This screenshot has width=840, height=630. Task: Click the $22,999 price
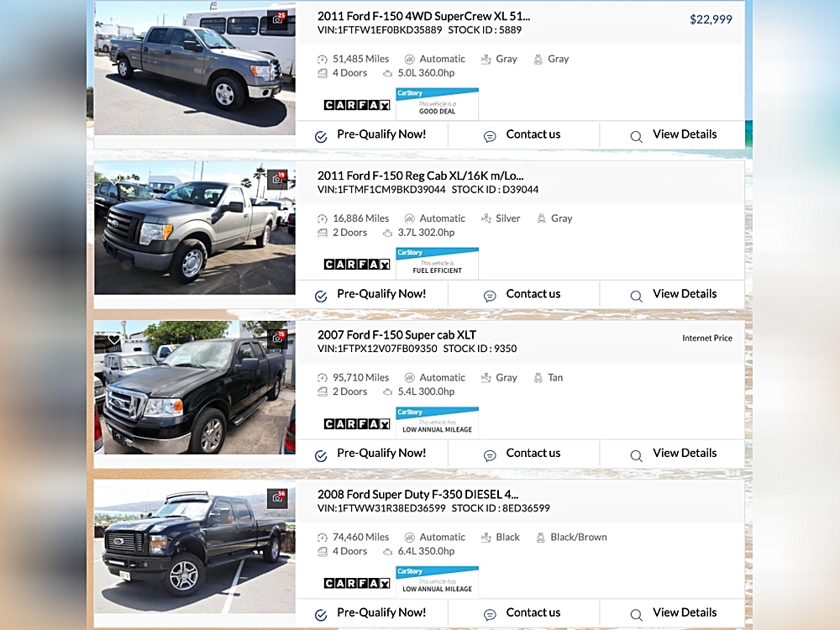tap(711, 19)
